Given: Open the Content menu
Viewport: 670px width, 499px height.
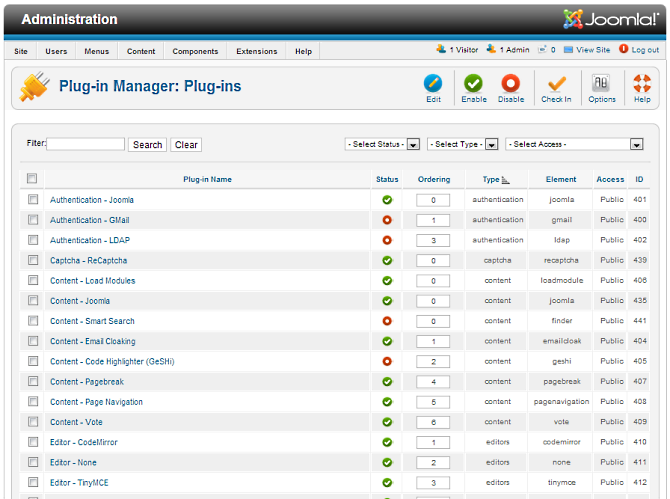Looking at the screenshot, I should pyautogui.click(x=141, y=51).
